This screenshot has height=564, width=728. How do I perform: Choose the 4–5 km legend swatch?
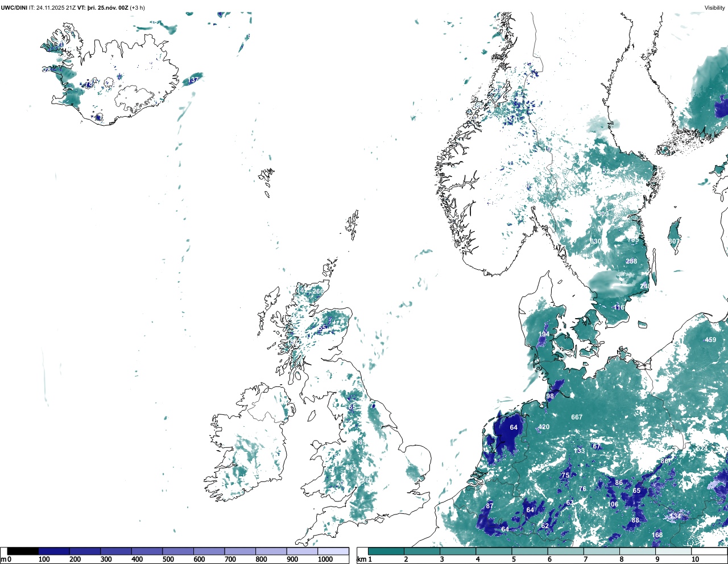pyautogui.click(x=494, y=551)
